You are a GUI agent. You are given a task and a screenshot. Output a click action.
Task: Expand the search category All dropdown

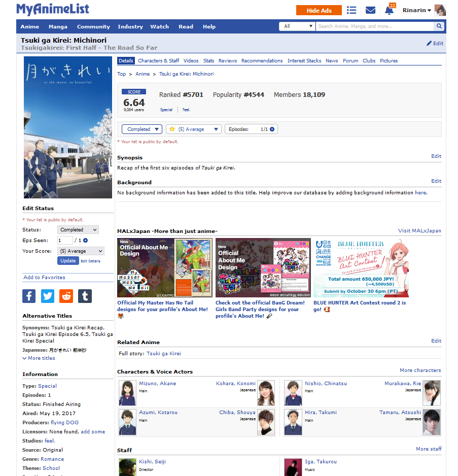click(297, 26)
